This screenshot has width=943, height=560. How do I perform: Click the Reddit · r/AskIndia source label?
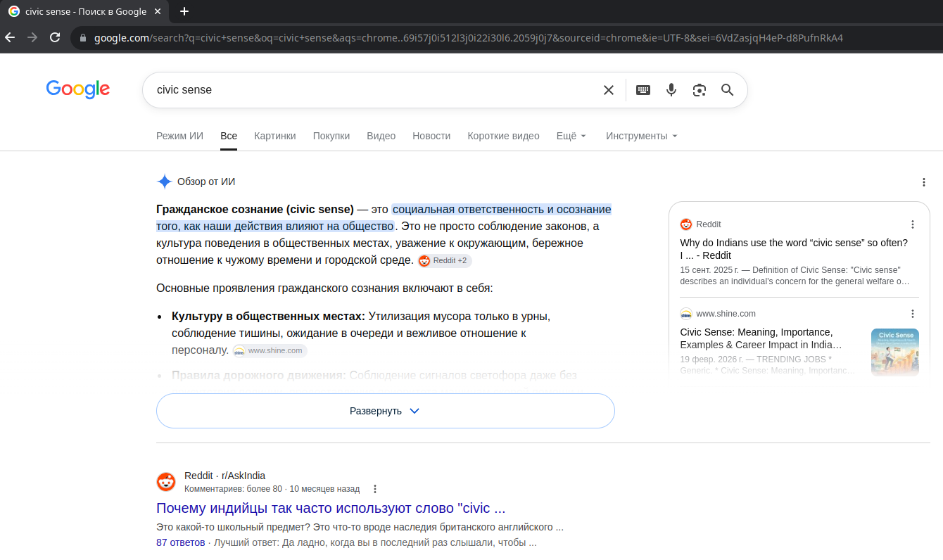point(224,476)
